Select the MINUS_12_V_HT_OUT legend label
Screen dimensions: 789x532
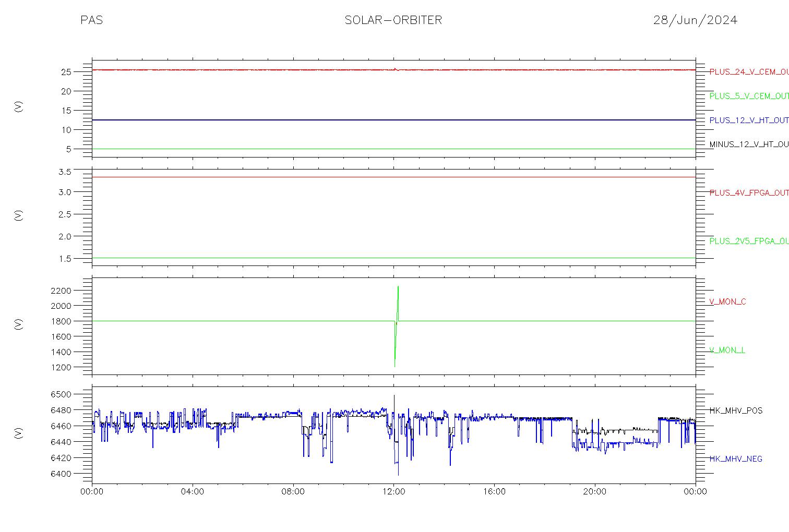coord(749,144)
